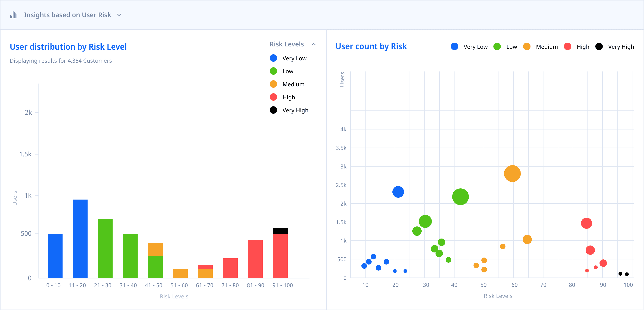Collapse the Risk Levels legend chevron
This screenshot has width=644, height=310.
314,44
